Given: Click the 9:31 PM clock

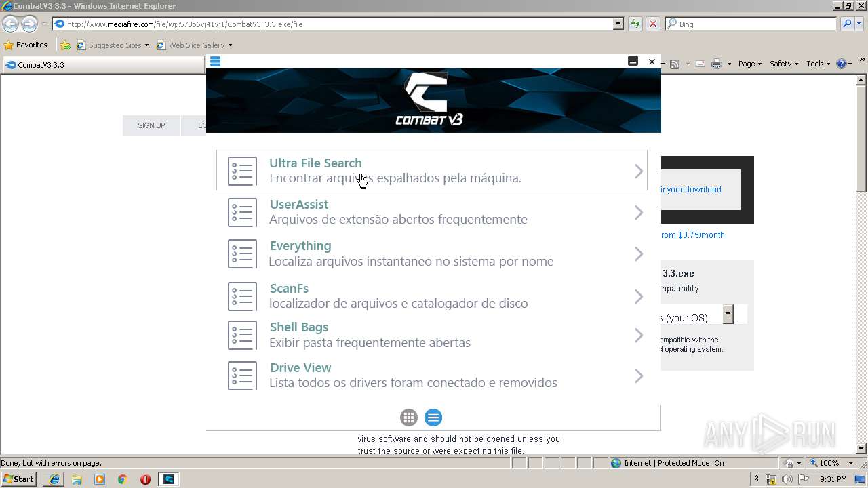Looking at the screenshot, I should [833, 479].
